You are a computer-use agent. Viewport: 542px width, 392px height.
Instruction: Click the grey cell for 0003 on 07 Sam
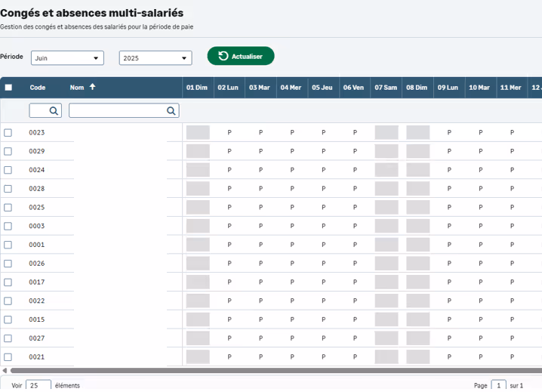coord(386,226)
